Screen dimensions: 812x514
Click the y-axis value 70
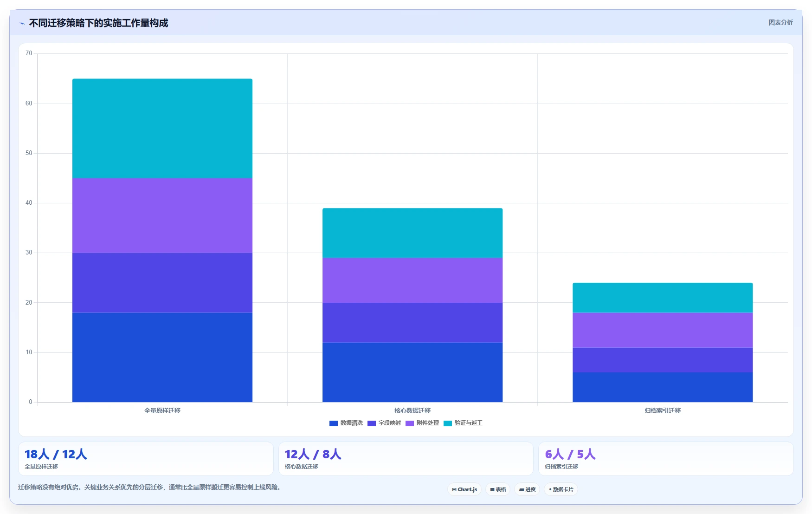click(29, 53)
